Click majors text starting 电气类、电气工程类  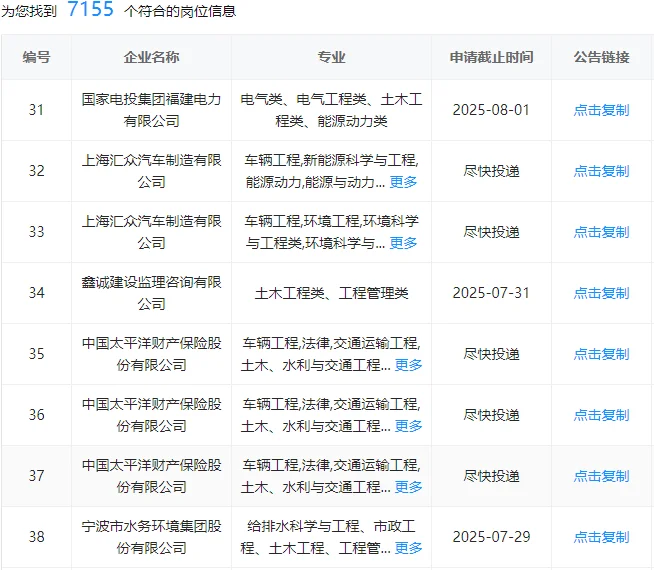pyautogui.click(x=332, y=110)
